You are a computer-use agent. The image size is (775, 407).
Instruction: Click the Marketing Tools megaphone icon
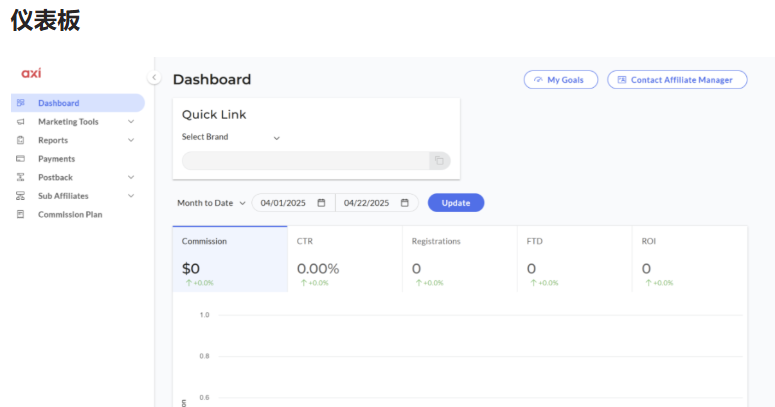tap(20, 122)
